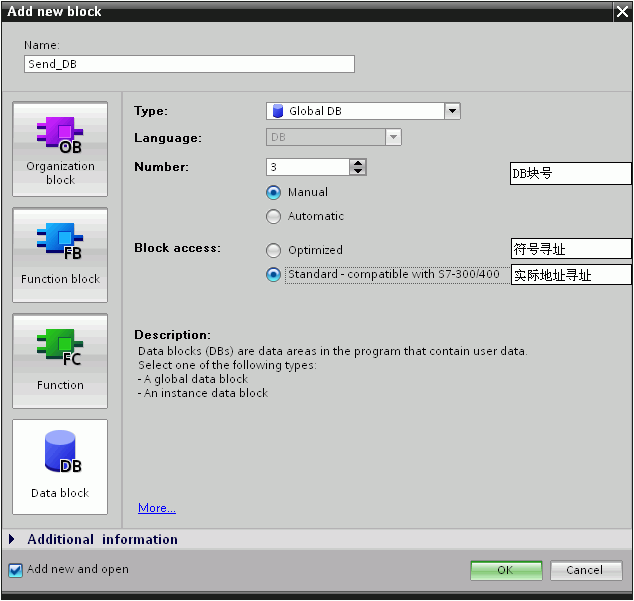Toggle the Add new and open checkbox
Screen dimensions: 634x601
tap(15, 570)
